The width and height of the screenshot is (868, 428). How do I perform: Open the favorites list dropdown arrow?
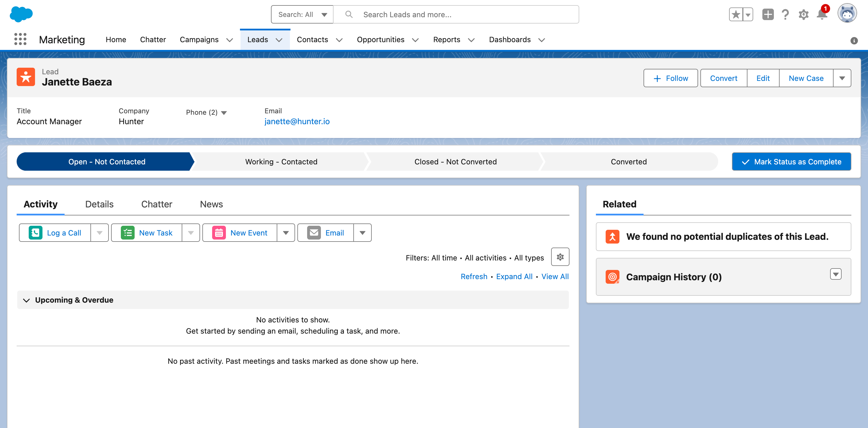point(748,14)
